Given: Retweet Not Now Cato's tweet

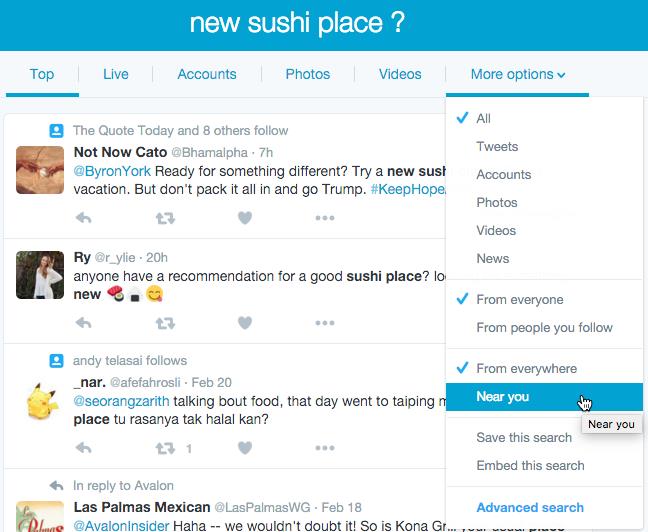Looking at the screenshot, I should (164, 218).
